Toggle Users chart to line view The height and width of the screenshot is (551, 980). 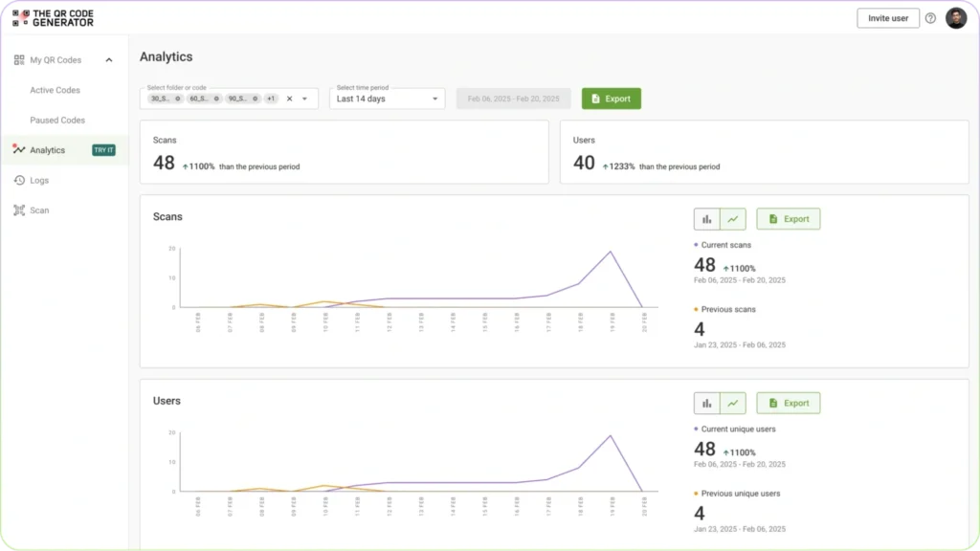click(x=732, y=403)
